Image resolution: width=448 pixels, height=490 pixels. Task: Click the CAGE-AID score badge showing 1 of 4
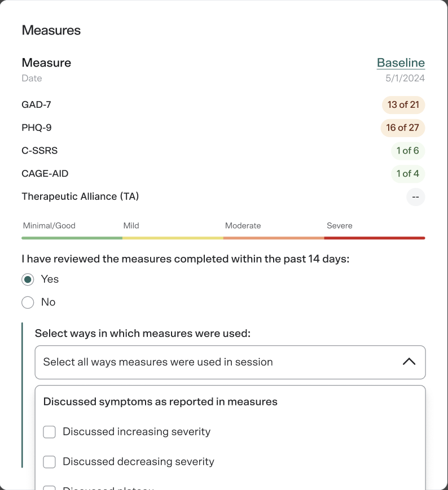pos(407,173)
